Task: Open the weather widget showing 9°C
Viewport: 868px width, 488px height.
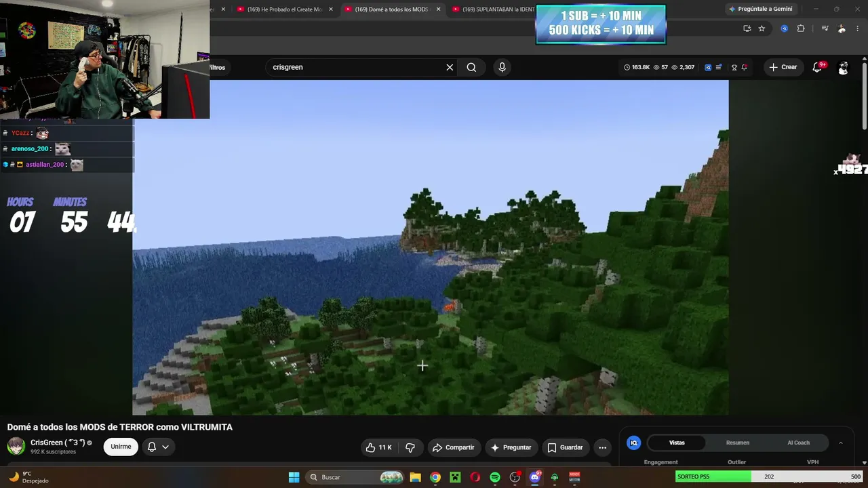Action: [x=28, y=477]
